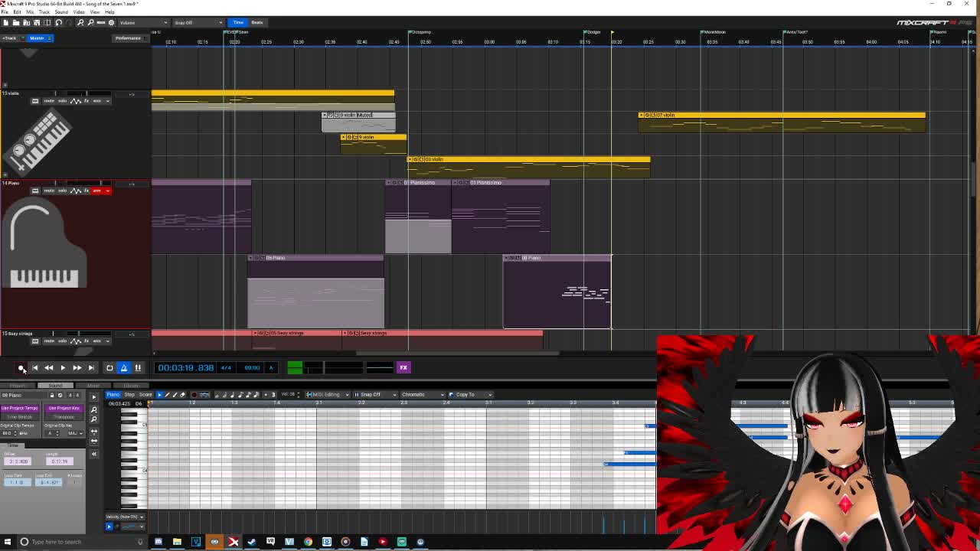Solo the 13 violin track
The width and height of the screenshot is (980, 551).
click(62, 100)
